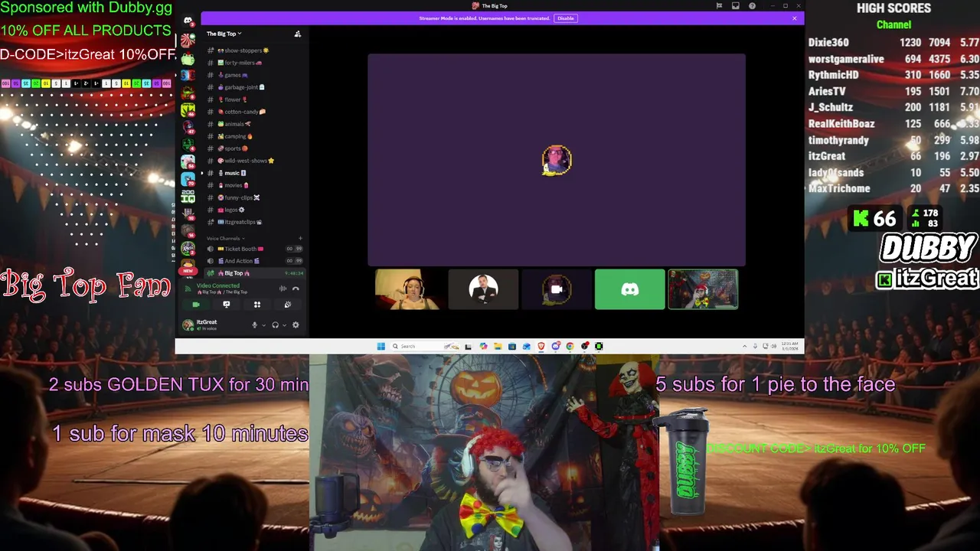Open Task View from the taskbar

point(469,346)
